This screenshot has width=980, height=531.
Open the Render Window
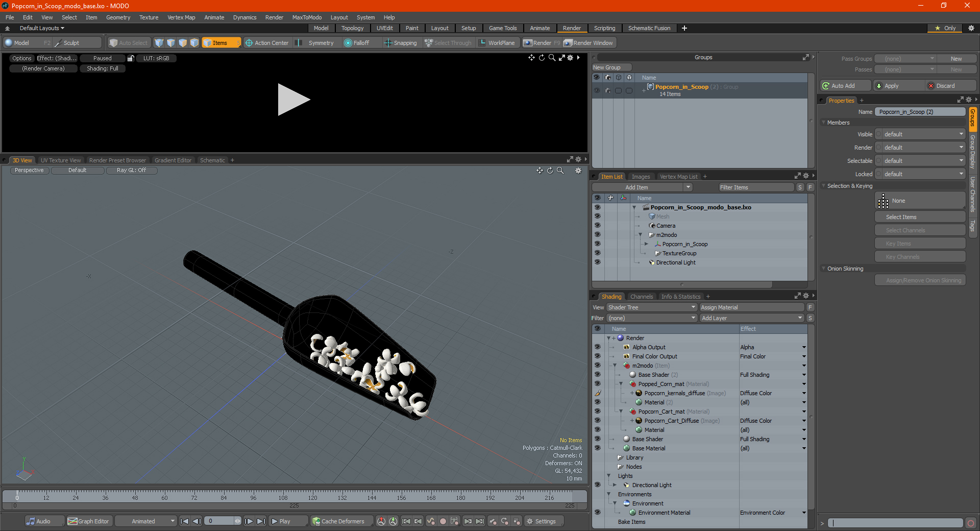pyautogui.click(x=589, y=43)
